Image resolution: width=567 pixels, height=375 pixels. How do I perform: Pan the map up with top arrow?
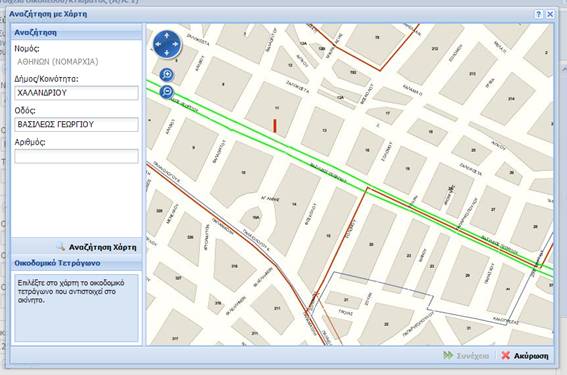pyautogui.click(x=167, y=35)
